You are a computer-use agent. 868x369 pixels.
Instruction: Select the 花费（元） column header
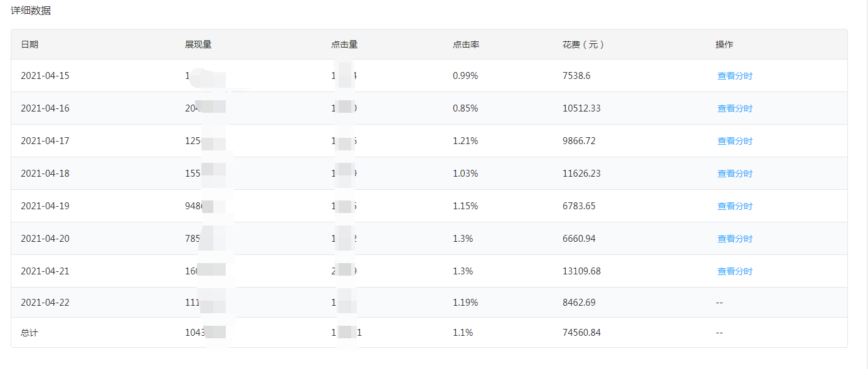tap(583, 44)
